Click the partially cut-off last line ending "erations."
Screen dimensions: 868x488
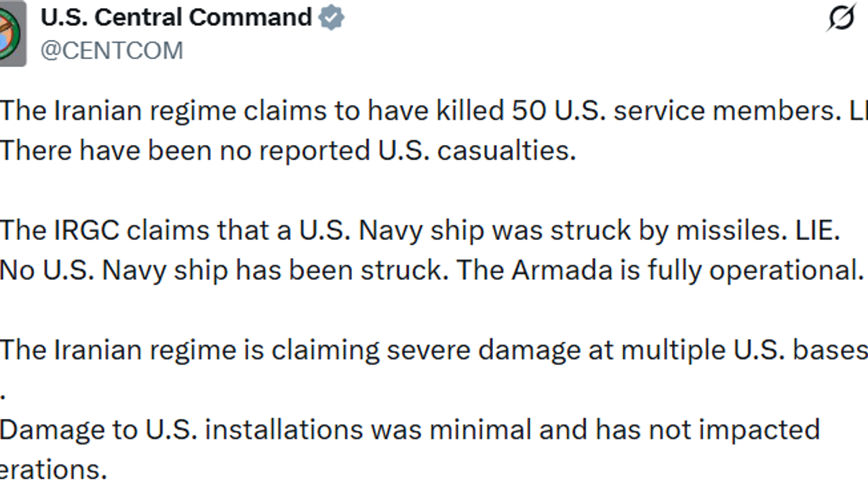click(x=53, y=470)
